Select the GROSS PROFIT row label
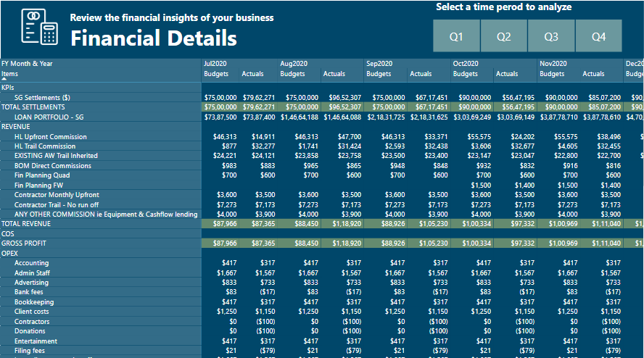The image size is (644, 358). 24,243
